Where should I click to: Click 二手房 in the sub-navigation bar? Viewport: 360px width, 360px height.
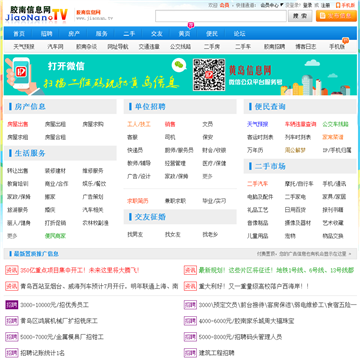(x=212, y=47)
